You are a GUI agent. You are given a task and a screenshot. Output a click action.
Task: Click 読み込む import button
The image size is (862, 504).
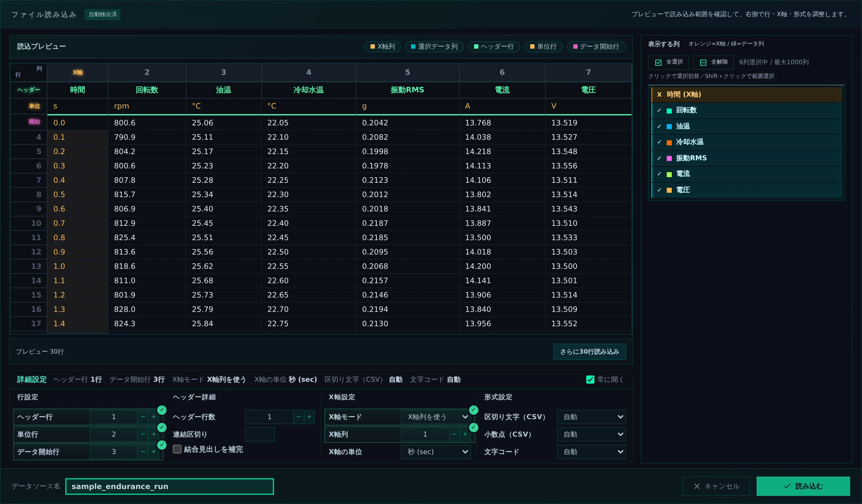[x=803, y=486]
